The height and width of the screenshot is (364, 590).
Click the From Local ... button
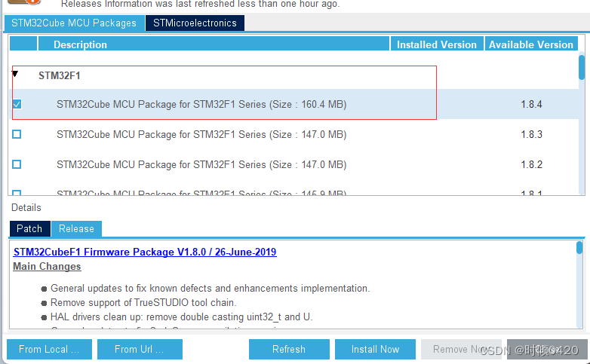(x=49, y=350)
